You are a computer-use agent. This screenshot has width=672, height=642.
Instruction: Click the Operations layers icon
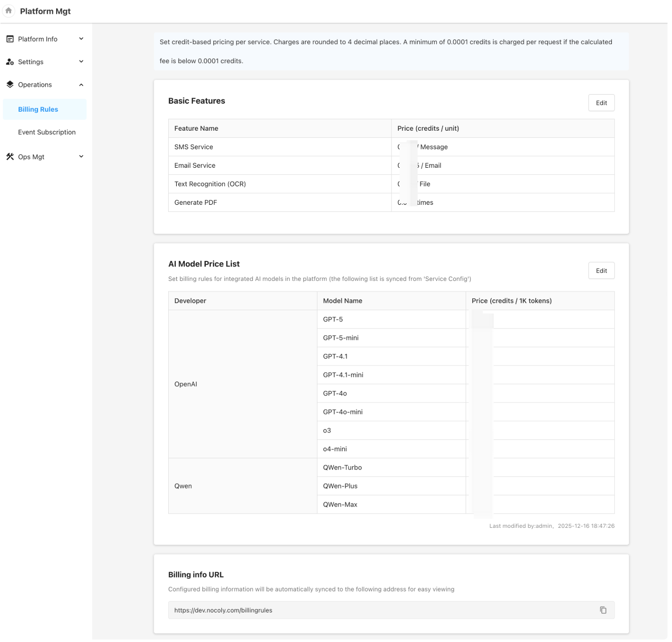tap(10, 85)
